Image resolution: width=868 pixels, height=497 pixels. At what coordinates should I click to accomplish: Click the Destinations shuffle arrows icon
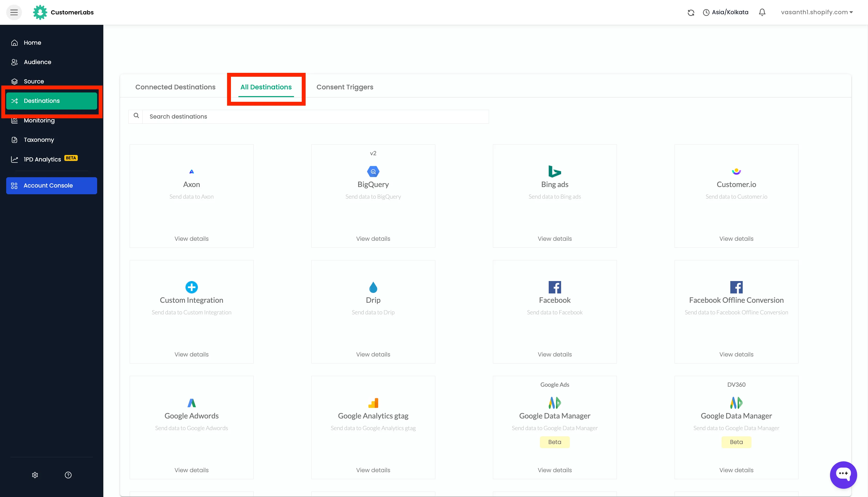click(14, 101)
